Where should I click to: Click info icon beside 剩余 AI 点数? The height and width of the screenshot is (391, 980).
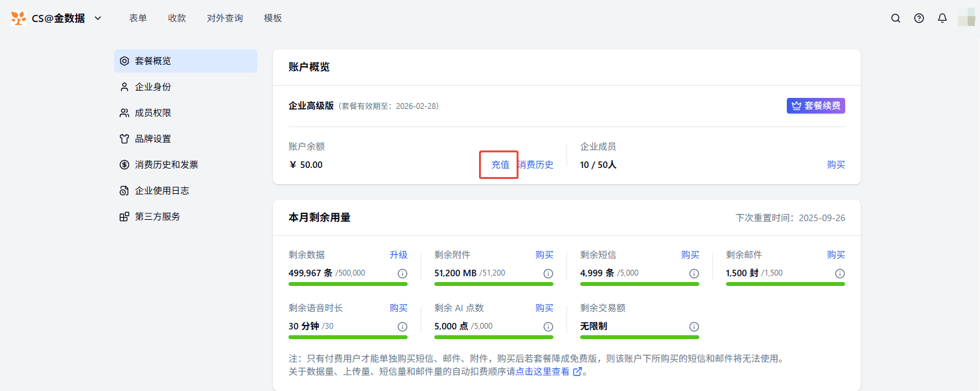(x=548, y=327)
